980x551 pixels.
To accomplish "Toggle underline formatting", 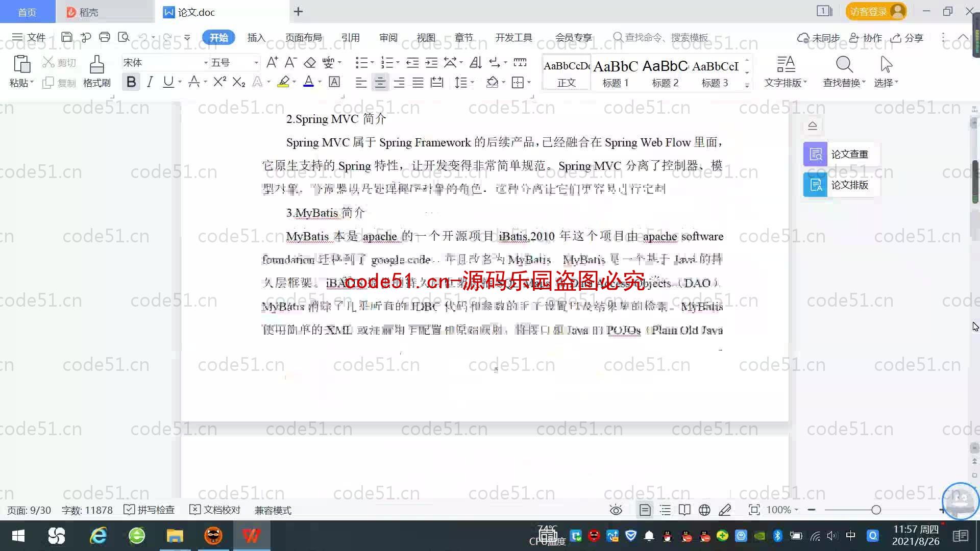I will tap(168, 82).
